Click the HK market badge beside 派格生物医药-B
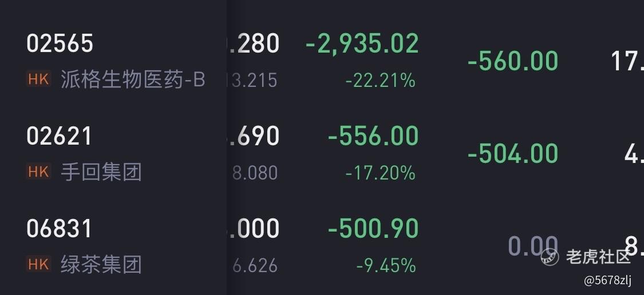The width and height of the screenshot is (644, 295). (x=38, y=79)
